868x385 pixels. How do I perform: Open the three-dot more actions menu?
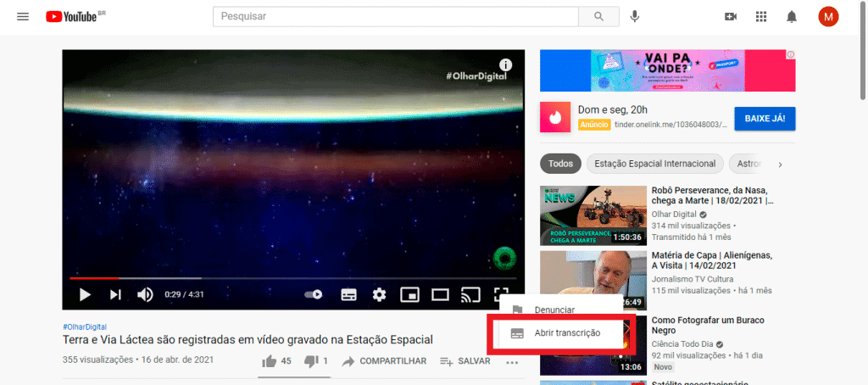(512, 362)
